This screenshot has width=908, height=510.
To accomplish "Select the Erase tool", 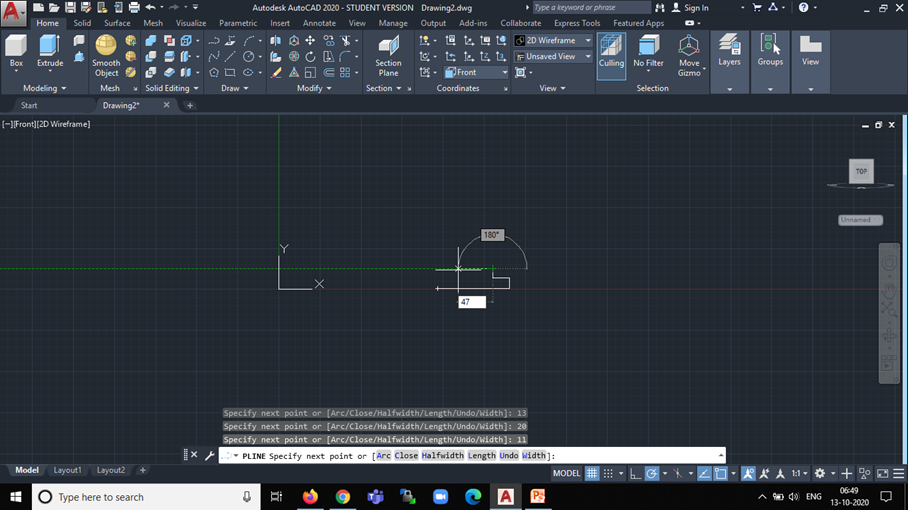I will [276, 73].
